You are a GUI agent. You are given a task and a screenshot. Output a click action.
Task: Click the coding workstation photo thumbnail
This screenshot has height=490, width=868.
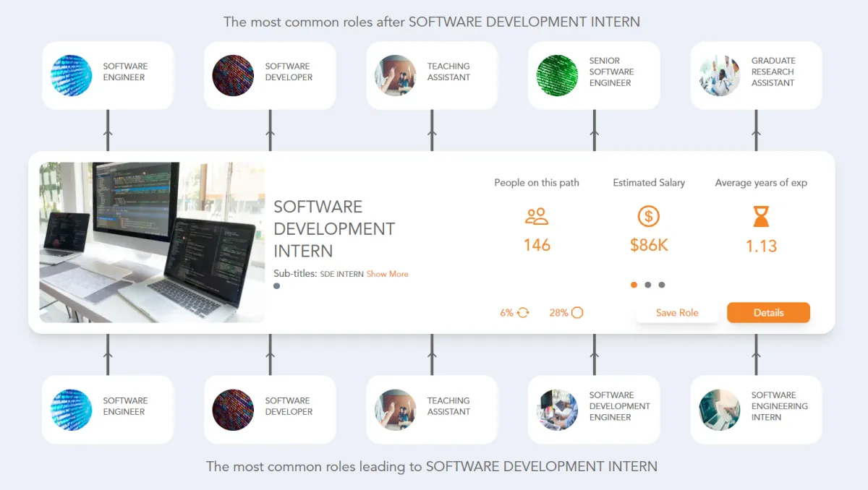point(150,241)
